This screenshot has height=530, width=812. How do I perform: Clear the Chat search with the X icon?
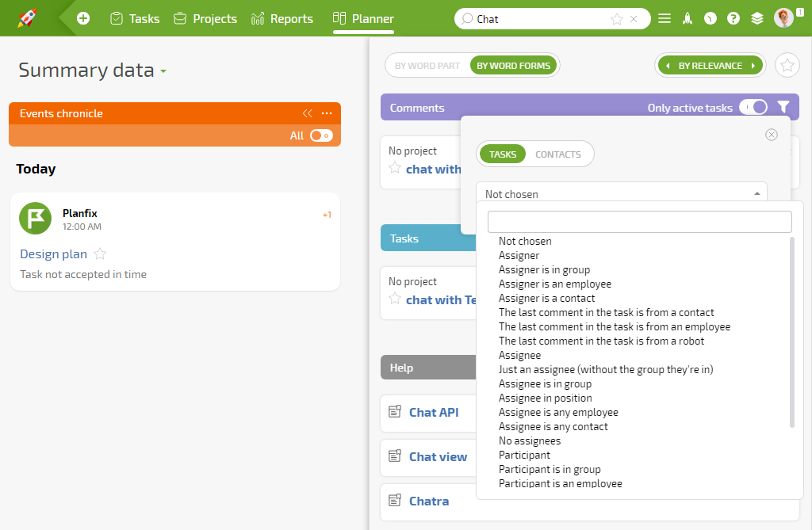[x=634, y=19]
